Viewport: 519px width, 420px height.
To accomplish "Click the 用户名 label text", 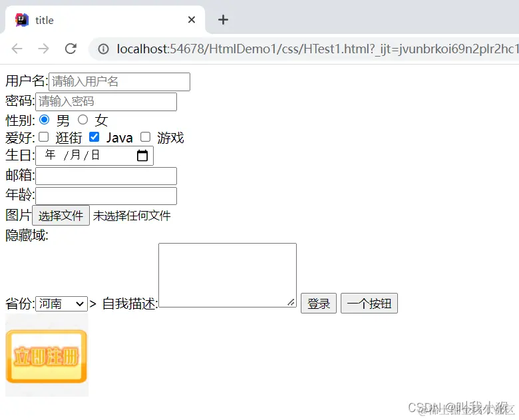I will tap(27, 81).
